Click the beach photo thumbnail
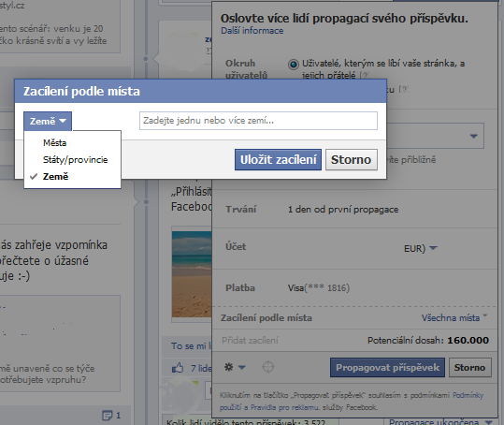 click(192, 274)
